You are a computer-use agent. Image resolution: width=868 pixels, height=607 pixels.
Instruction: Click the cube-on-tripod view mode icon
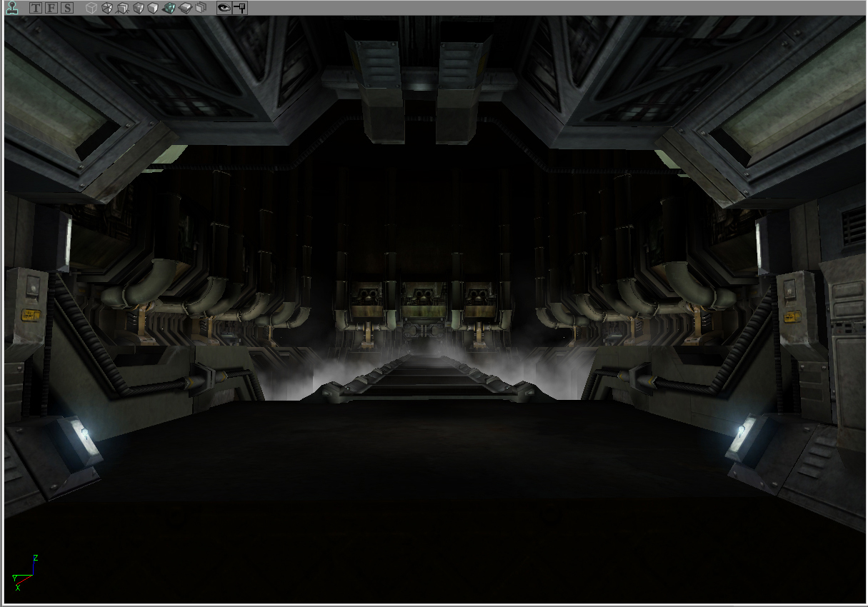click(122, 8)
